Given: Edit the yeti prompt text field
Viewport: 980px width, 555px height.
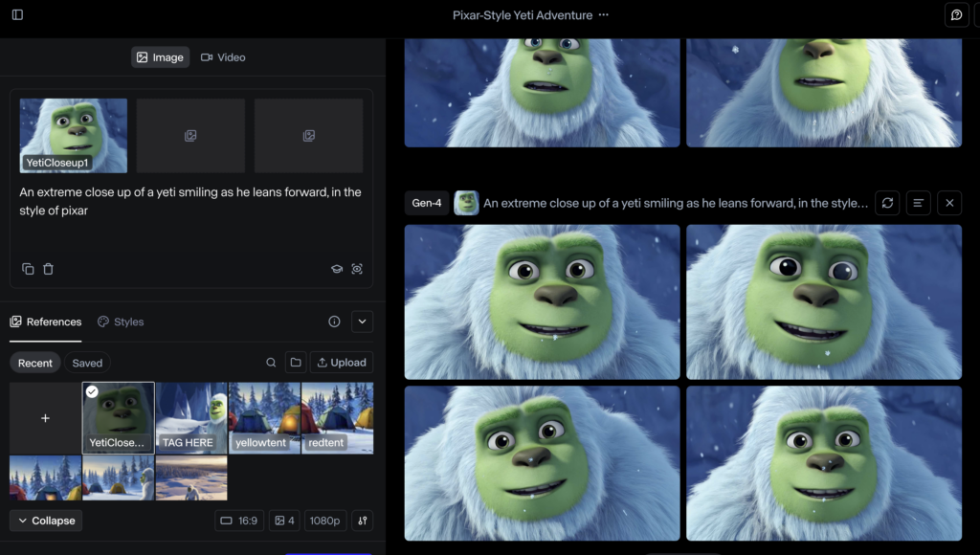Looking at the screenshot, I should (x=190, y=201).
